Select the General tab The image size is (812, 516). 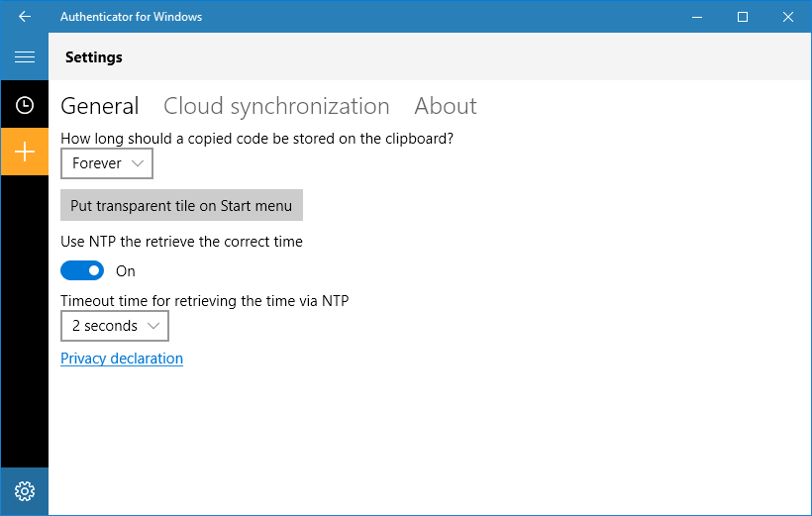click(100, 106)
